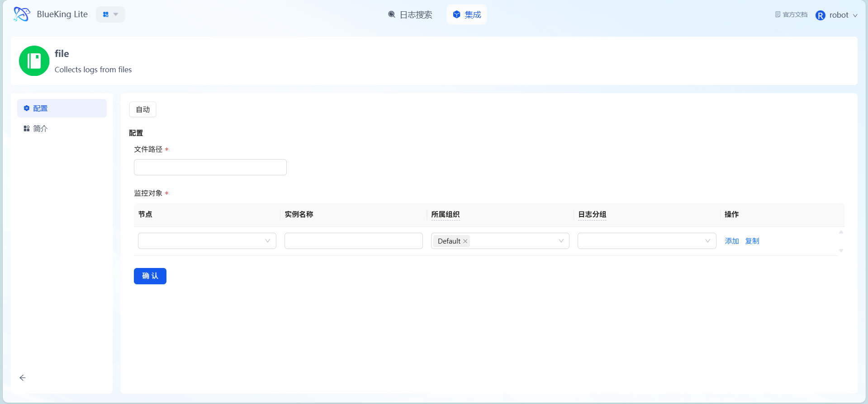This screenshot has width=868, height=404.
Task: Click the 日志分组 column header
Action: pyautogui.click(x=592, y=215)
